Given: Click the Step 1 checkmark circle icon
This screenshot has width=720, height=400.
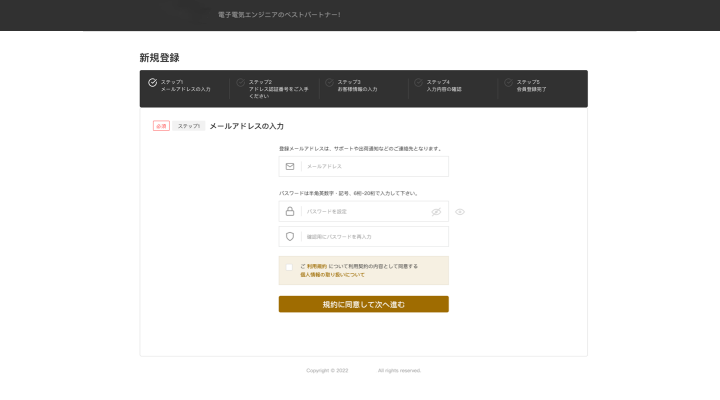Looking at the screenshot, I should pyautogui.click(x=152, y=83).
